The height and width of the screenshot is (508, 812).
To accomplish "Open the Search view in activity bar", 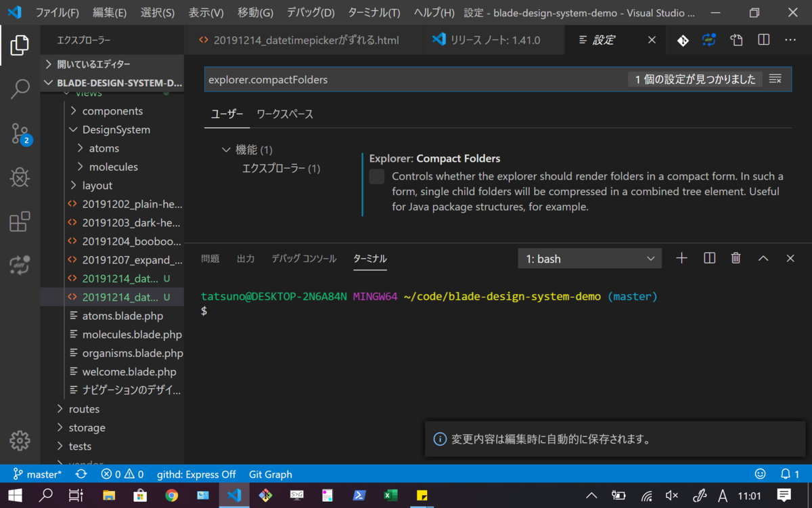I will (x=20, y=89).
